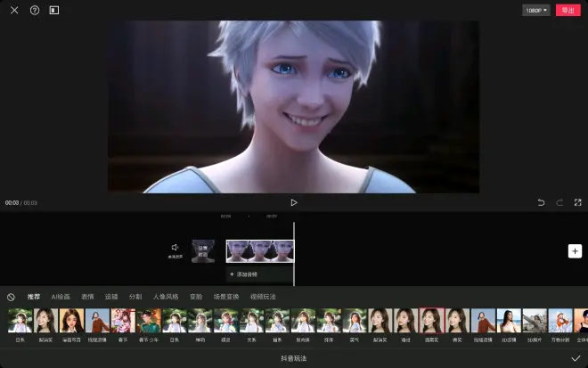Enter fullscreen preview mode
Viewport: 588px width, 368px height.
point(577,202)
